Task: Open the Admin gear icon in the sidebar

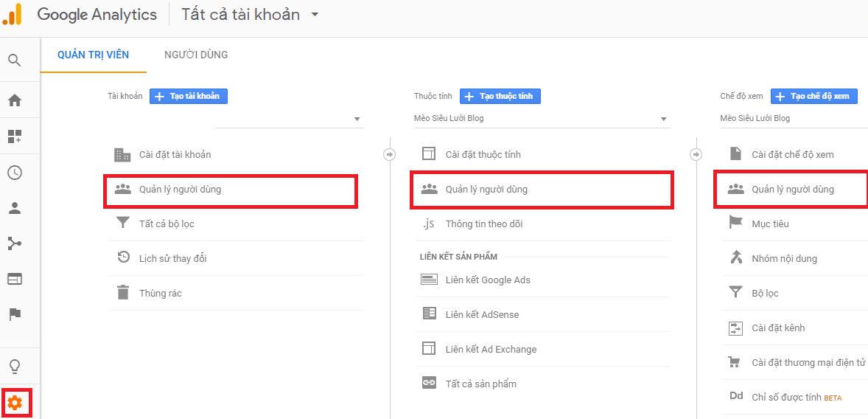Action: (x=15, y=403)
